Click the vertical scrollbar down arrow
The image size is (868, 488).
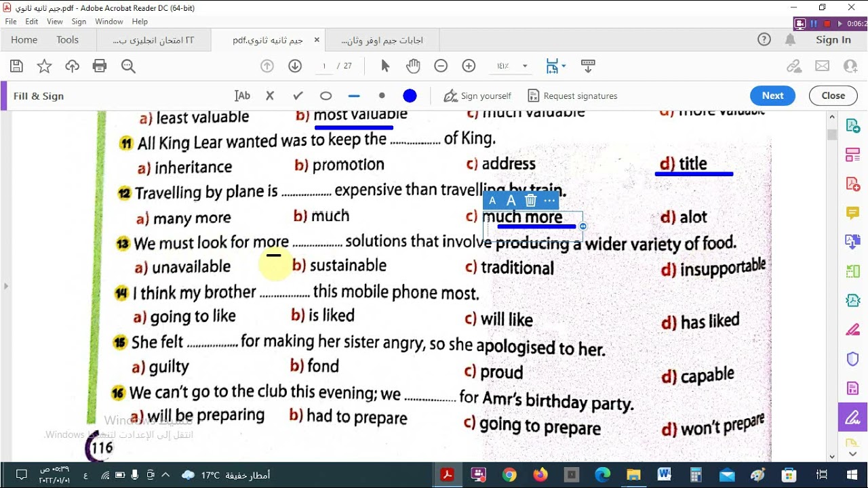click(832, 457)
